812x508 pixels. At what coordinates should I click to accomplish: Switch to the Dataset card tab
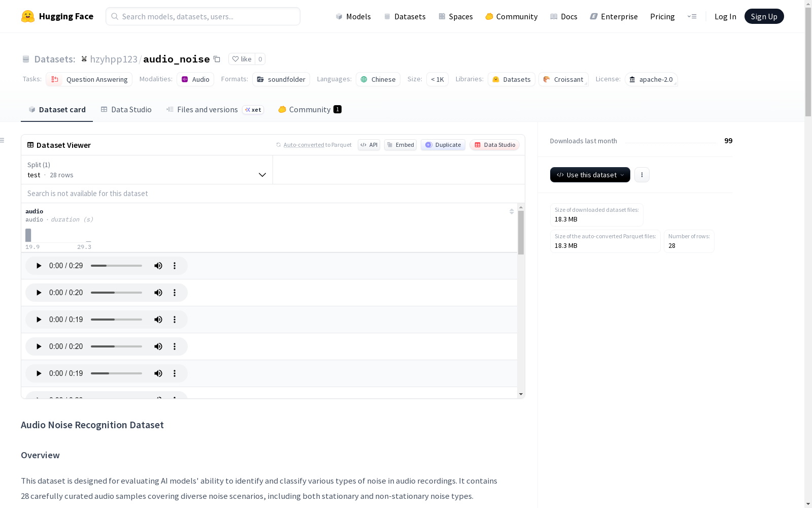click(x=57, y=109)
